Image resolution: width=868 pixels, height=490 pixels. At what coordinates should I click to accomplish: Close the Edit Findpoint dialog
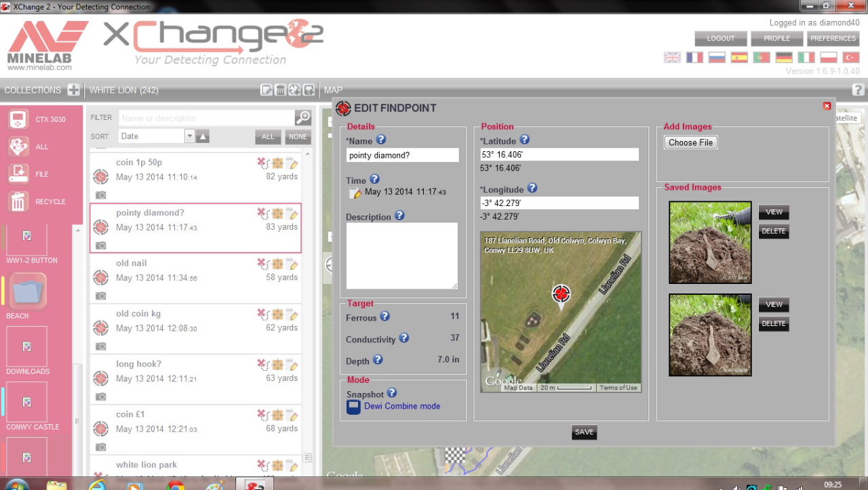827,106
